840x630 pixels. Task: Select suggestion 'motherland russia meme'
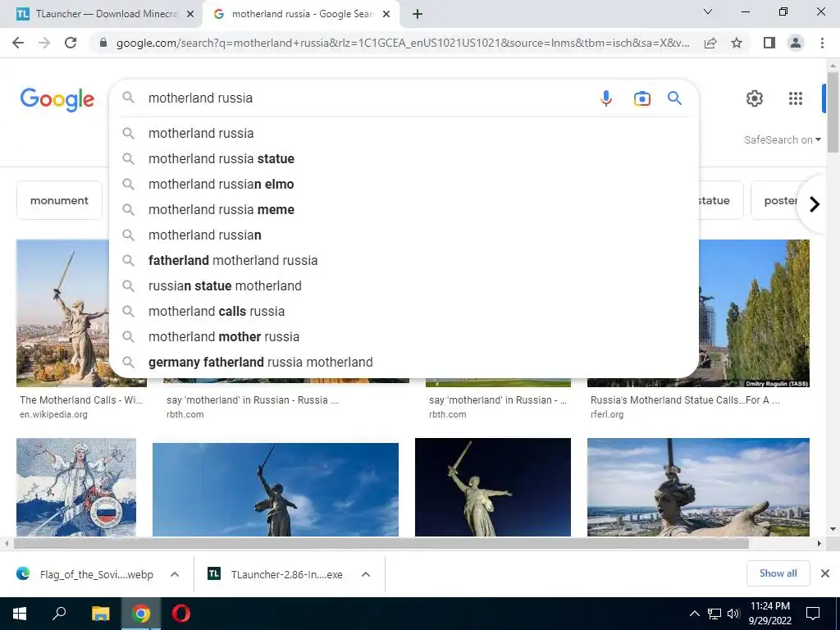coord(404,209)
